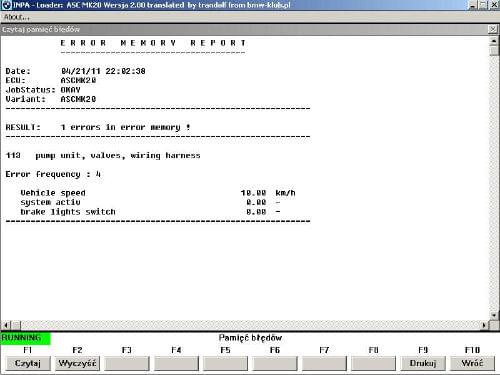
Task: Click 'ERROR MEMORY REPORT' heading
Action: [153, 43]
